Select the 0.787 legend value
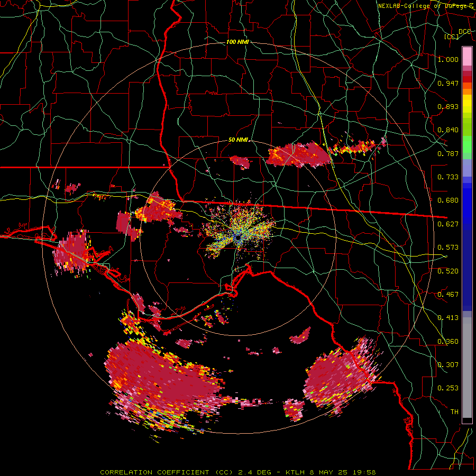476x476 pixels. tap(448, 153)
